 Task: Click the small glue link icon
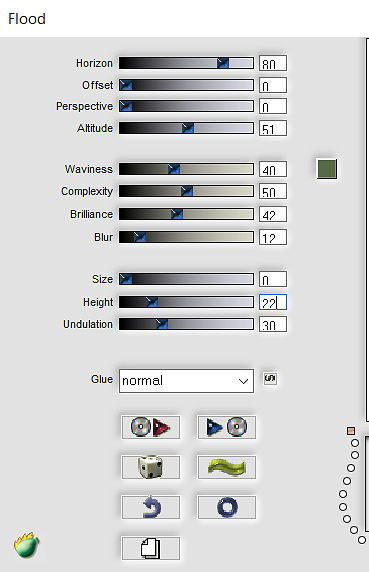click(x=270, y=378)
